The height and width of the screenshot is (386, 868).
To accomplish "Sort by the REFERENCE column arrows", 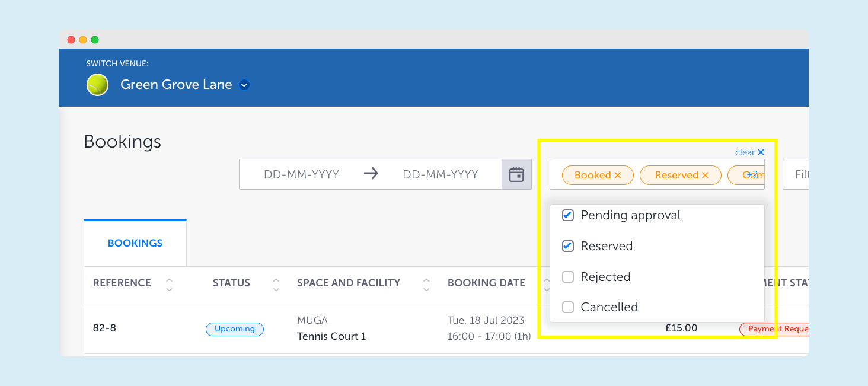I will tap(169, 284).
